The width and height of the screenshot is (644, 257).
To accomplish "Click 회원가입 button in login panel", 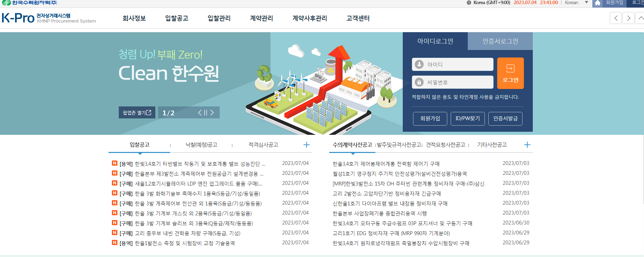I will (x=430, y=118).
